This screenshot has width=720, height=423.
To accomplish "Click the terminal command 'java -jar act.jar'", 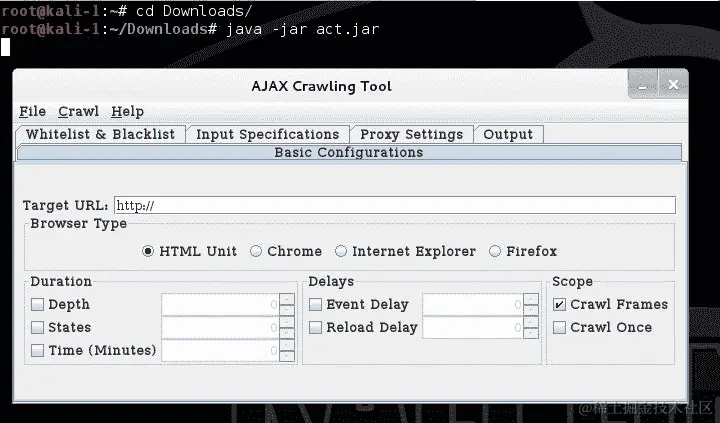I will tap(303, 29).
